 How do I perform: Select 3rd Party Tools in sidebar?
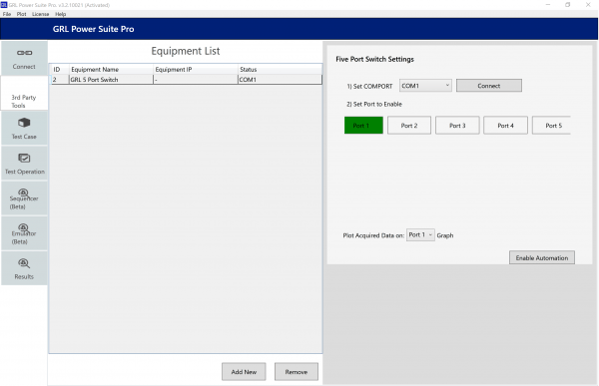click(x=24, y=93)
